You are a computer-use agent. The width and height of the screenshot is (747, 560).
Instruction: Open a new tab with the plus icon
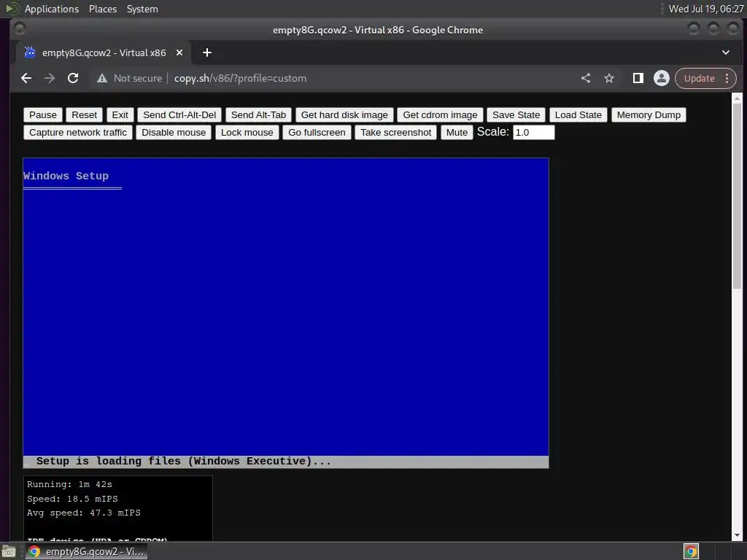206,52
